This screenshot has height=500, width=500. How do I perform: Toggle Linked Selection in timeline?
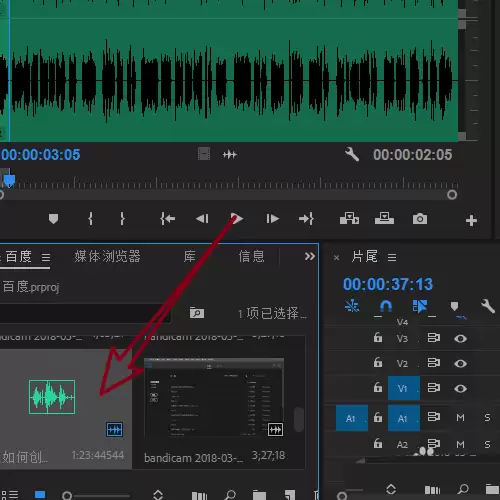click(x=420, y=306)
